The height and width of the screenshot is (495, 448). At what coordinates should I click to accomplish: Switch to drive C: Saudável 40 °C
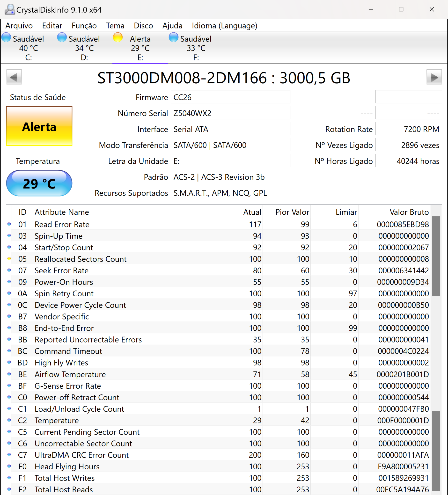29,48
